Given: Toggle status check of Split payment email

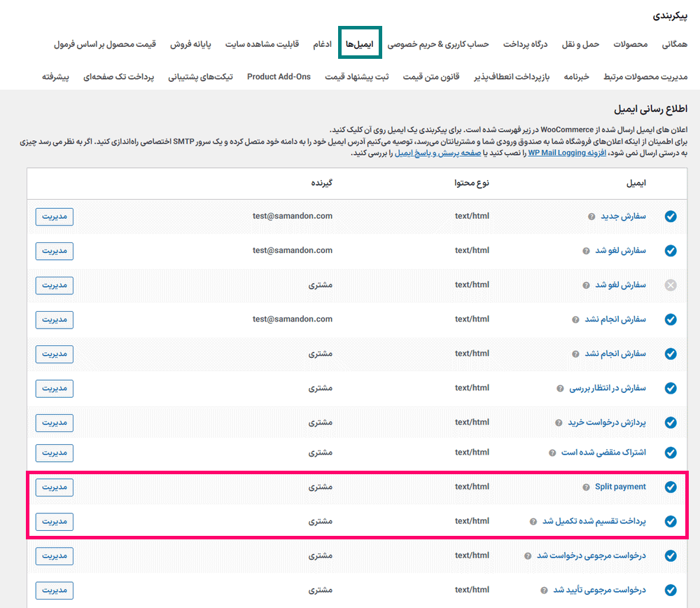Looking at the screenshot, I should (671, 487).
